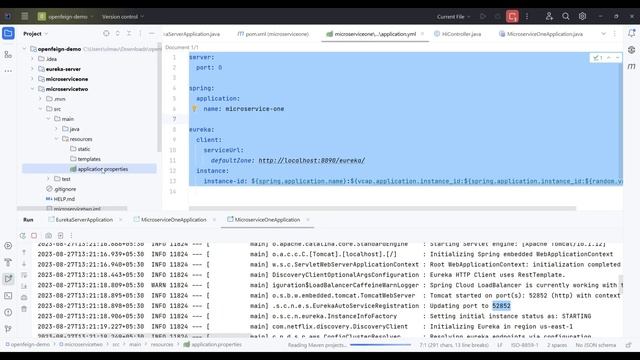Open the Version control dropdown
640x360 pixels.
pyautogui.click(x=123, y=16)
